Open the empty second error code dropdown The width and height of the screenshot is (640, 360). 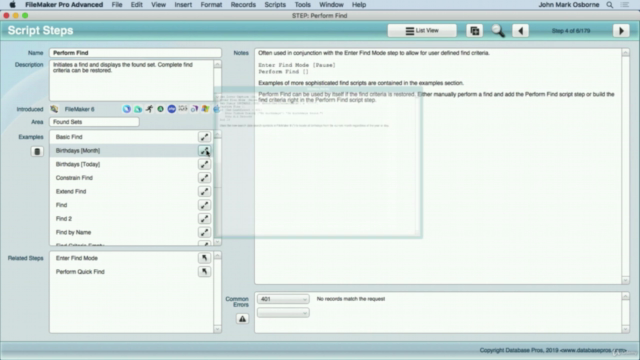click(283, 313)
